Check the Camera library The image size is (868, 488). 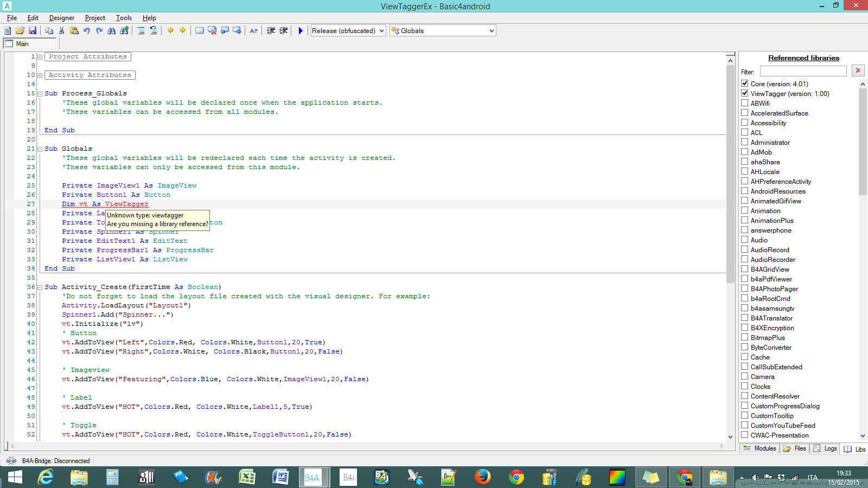pyautogui.click(x=745, y=376)
